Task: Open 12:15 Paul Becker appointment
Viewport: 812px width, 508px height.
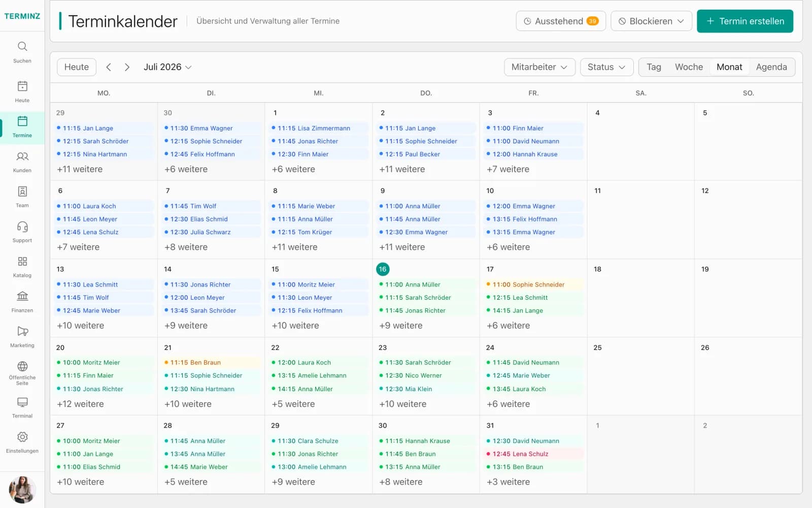Action: click(x=427, y=154)
